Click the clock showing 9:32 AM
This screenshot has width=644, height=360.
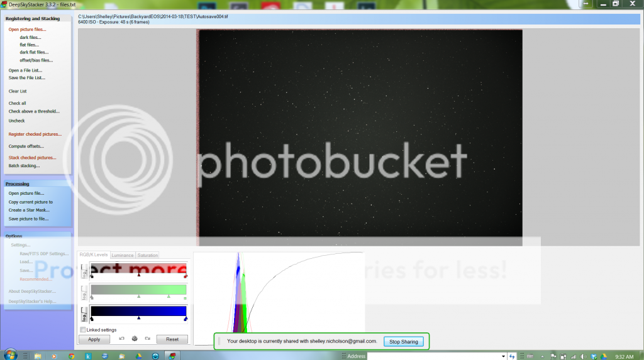tap(624, 357)
